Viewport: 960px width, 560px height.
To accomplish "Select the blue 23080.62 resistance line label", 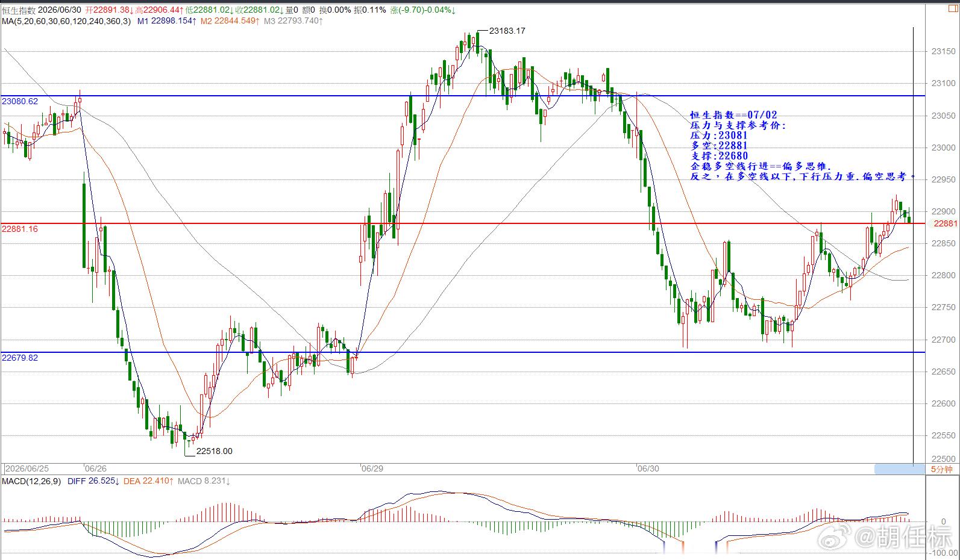I will point(20,101).
